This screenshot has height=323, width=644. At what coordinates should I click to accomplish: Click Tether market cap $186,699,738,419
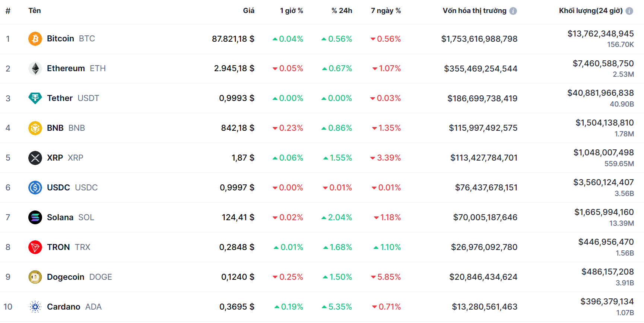(482, 98)
